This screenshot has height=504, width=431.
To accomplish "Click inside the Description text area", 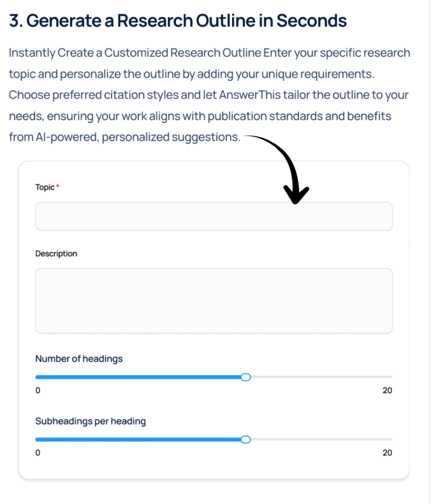I will [213, 301].
